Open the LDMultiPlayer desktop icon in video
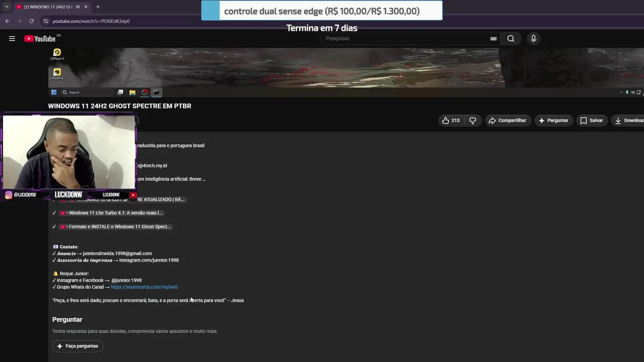The image size is (644, 362). point(57,74)
